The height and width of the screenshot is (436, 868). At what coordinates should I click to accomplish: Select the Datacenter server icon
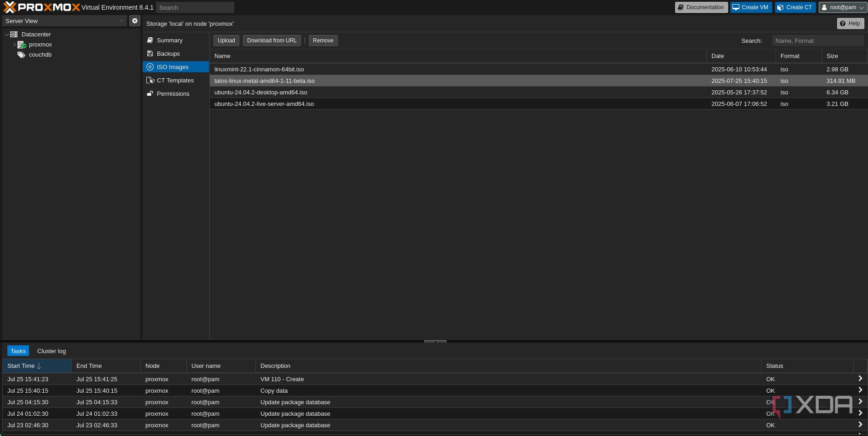[14, 35]
